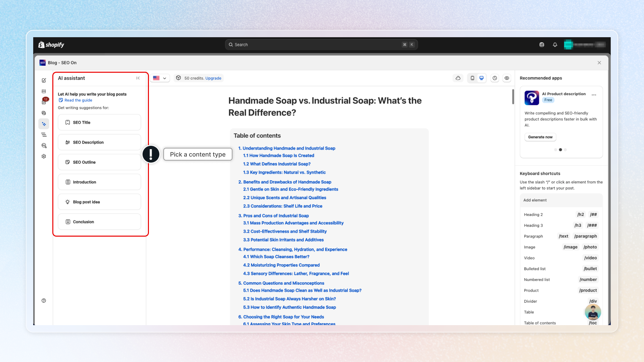Open the US flag language dropdown

click(x=160, y=78)
